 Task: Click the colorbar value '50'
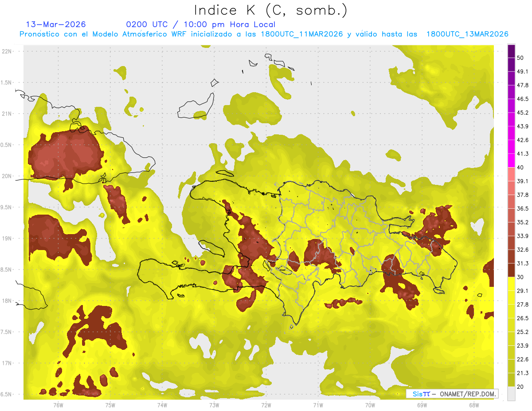tap(520, 58)
